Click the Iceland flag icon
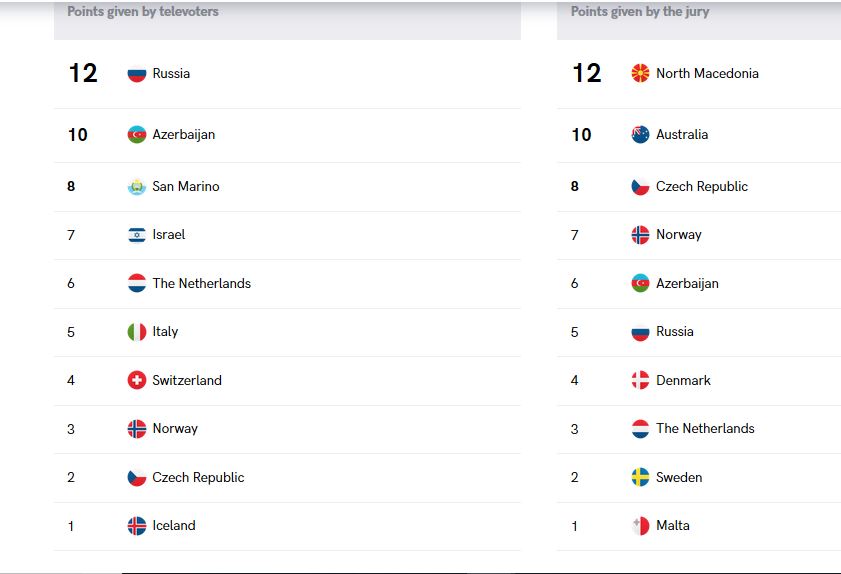 (x=137, y=526)
